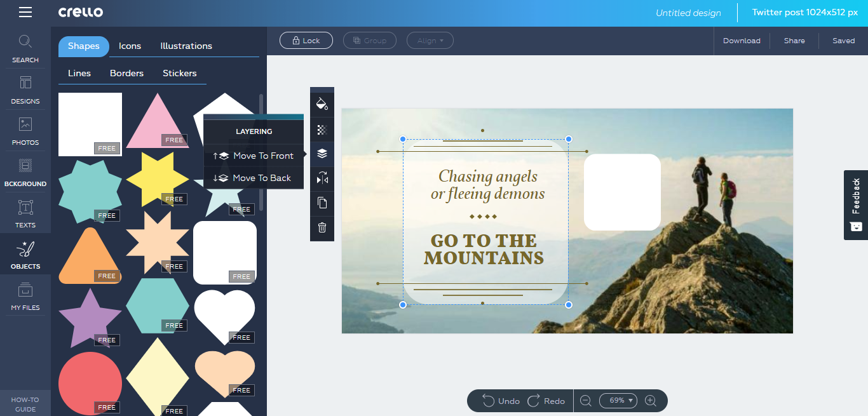The height and width of the screenshot is (416, 868).
Task: Open the Objects sidebar panel
Action: tap(25, 255)
